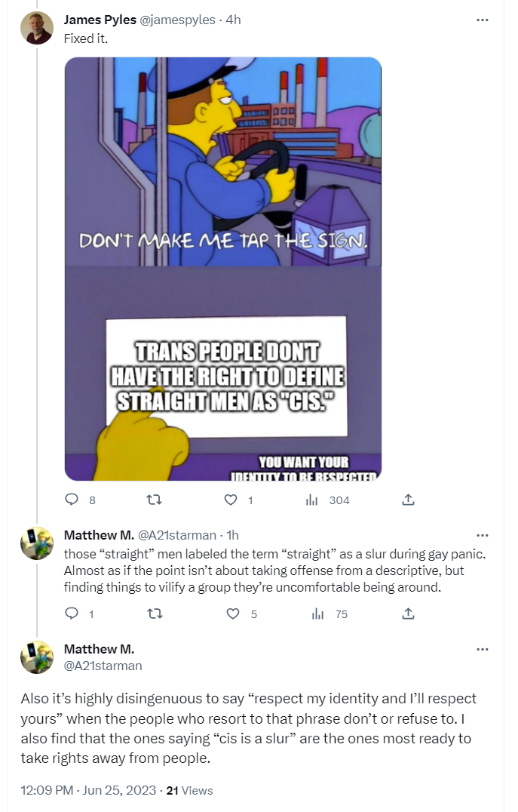Share James Pyles' tweet

[x=408, y=500]
